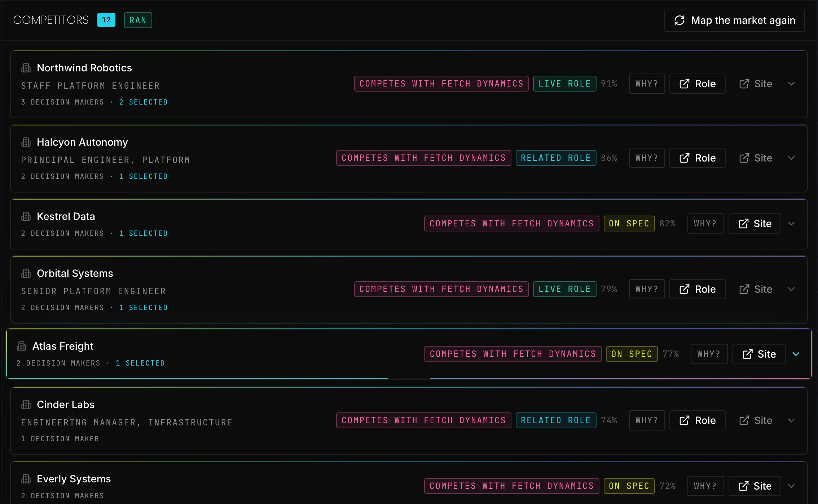Click the RELATED ROLE tag on Cinder Labs
The image size is (818, 504).
click(556, 420)
